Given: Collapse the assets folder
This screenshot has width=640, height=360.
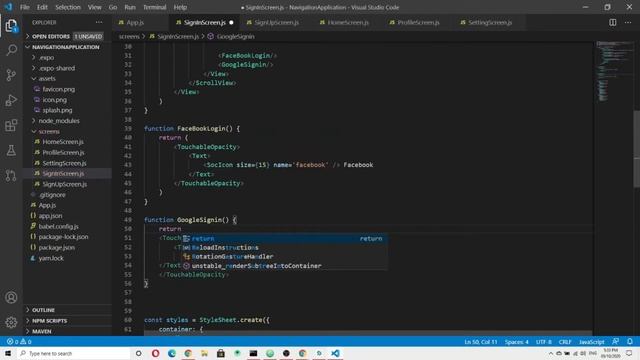Looking at the screenshot, I should (x=47, y=78).
